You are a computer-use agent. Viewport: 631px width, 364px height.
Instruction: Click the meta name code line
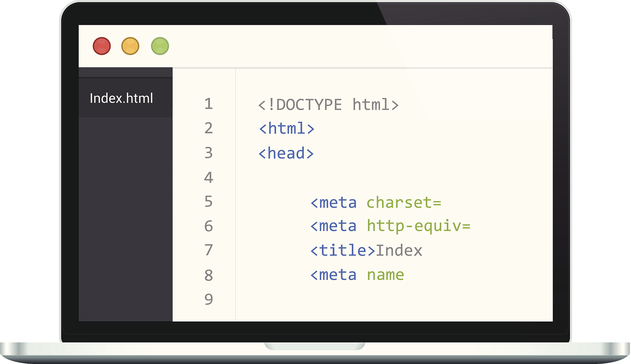click(357, 275)
